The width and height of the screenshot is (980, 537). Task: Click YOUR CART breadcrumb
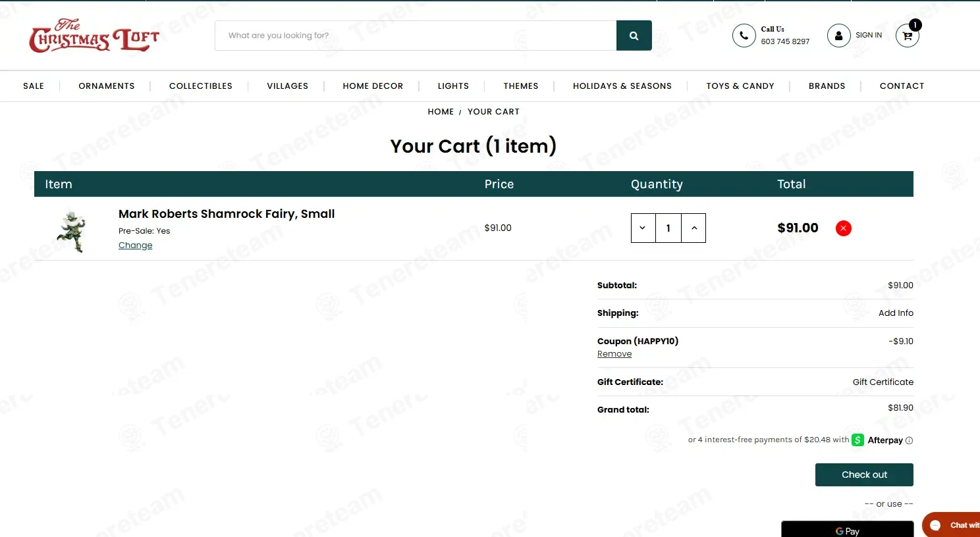click(493, 112)
